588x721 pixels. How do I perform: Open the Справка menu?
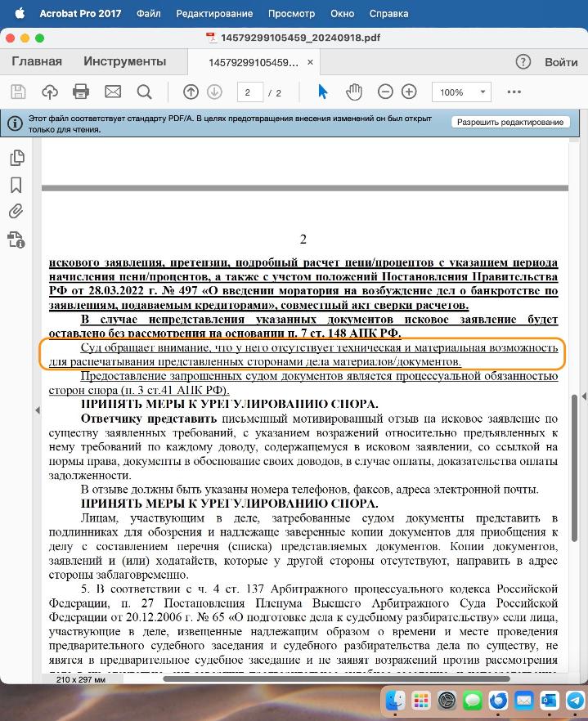pyautogui.click(x=388, y=13)
